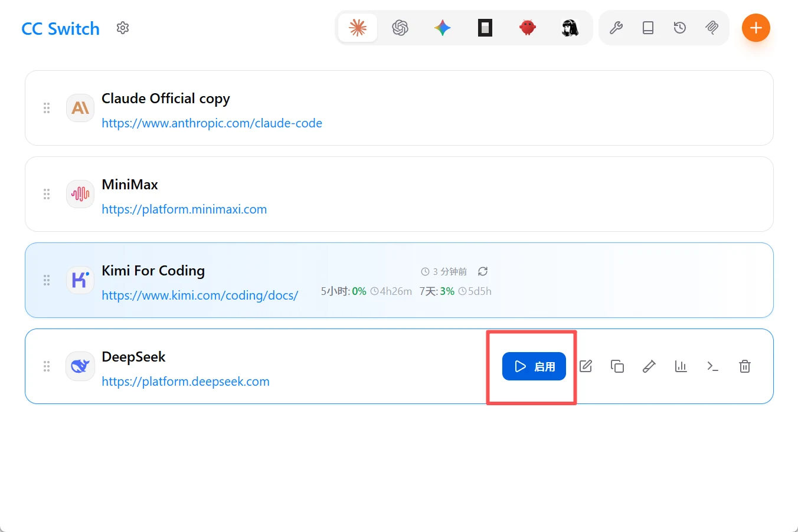
Task: Switch to the OpenAI Codex app tab
Action: point(400,28)
